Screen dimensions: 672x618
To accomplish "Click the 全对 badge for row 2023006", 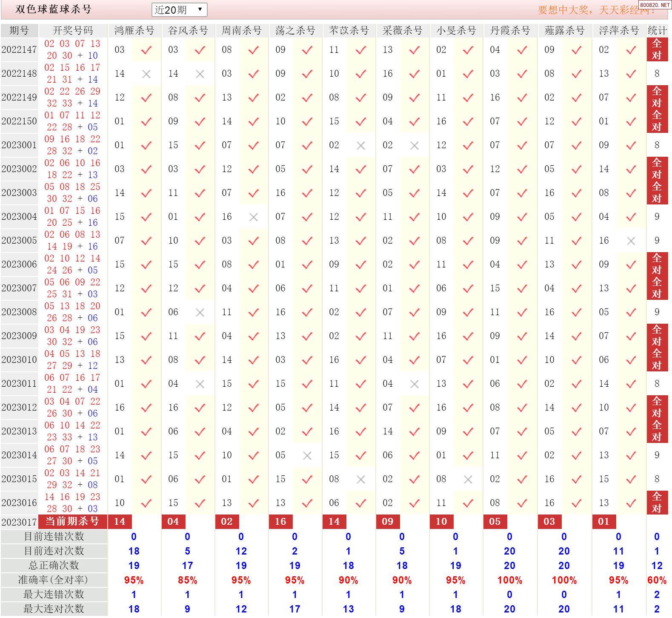I will (657, 264).
